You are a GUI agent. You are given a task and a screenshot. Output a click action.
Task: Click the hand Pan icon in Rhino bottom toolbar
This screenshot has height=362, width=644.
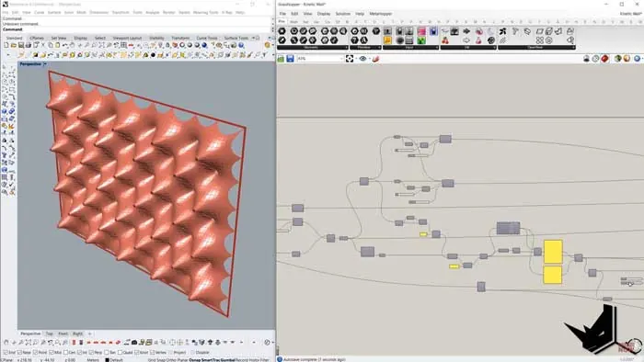pos(6,343)
